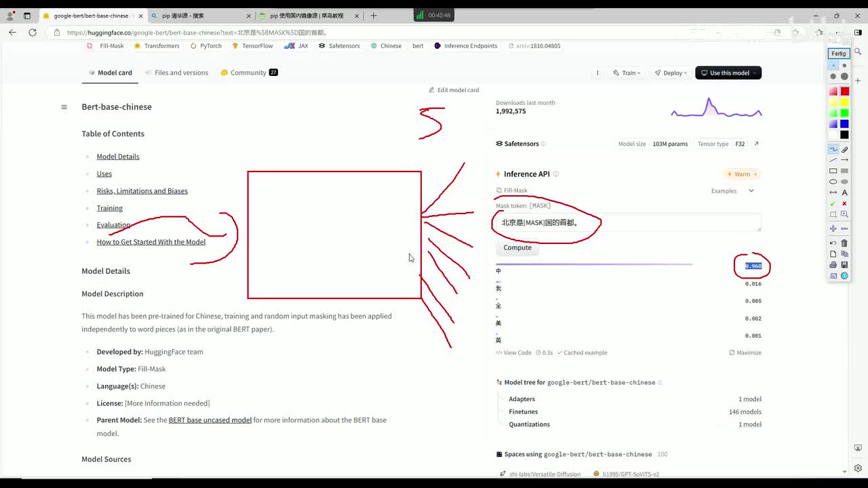
Task: Expand the Examples dropdown
Action: pyautogui.click(x=732, y=191)
